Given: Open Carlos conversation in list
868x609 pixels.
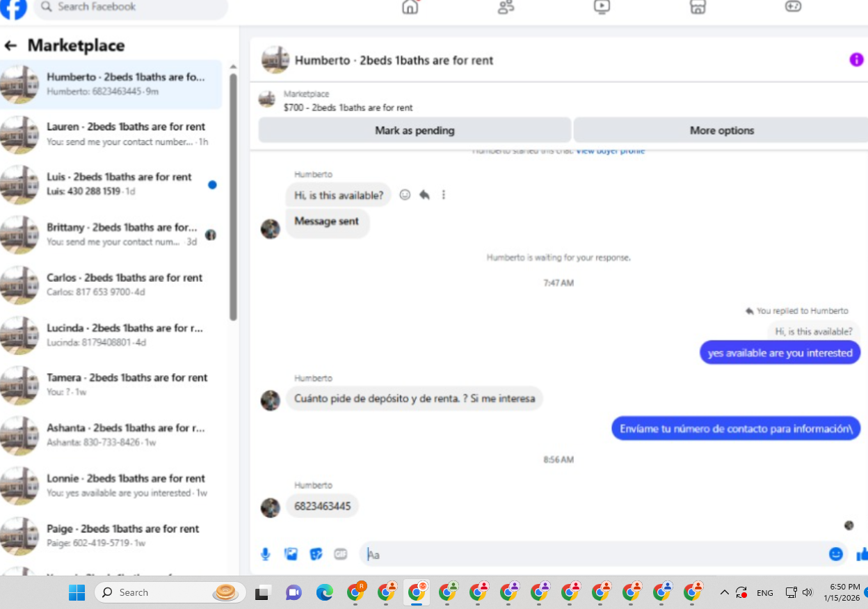Looking at the screenshot, I should tap(111, 285).
